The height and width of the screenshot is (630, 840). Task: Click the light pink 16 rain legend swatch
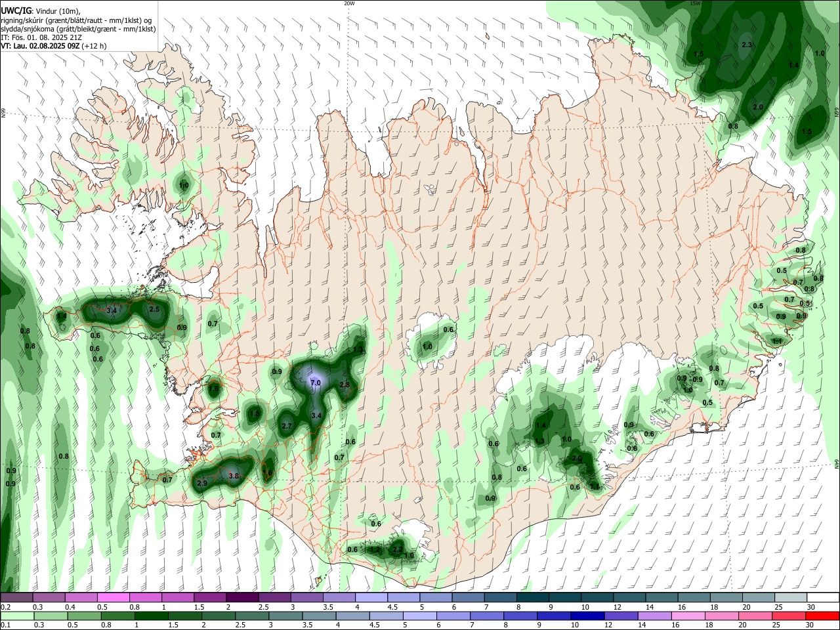[688, 616]
